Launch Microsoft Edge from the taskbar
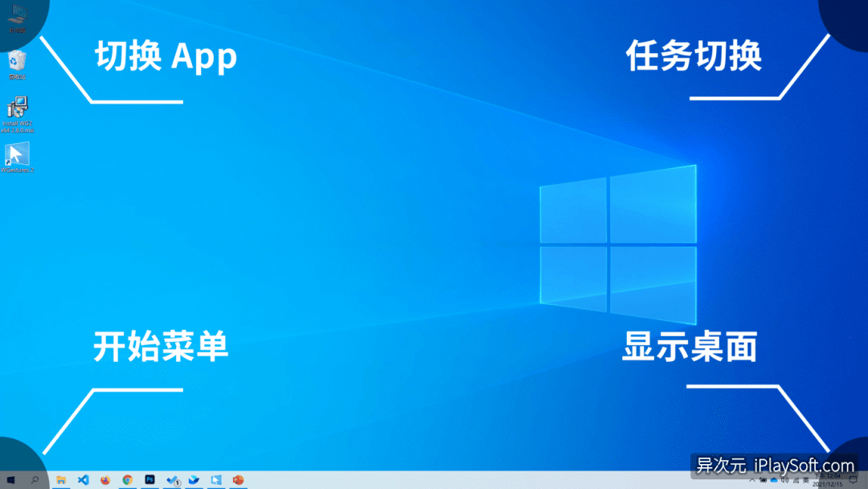 pyautogui.click(x=194, y=479)
